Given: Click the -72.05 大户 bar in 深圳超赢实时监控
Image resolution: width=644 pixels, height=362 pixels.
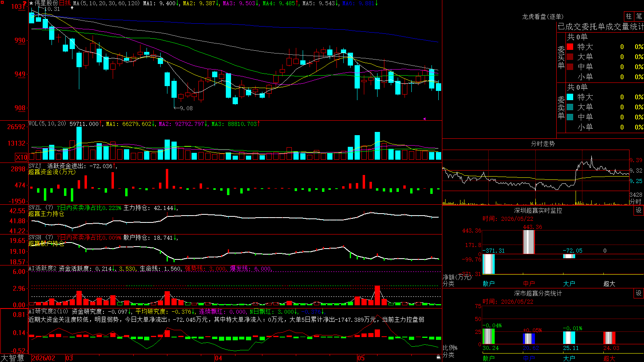Looking at the screenshot, I should 569,256.
